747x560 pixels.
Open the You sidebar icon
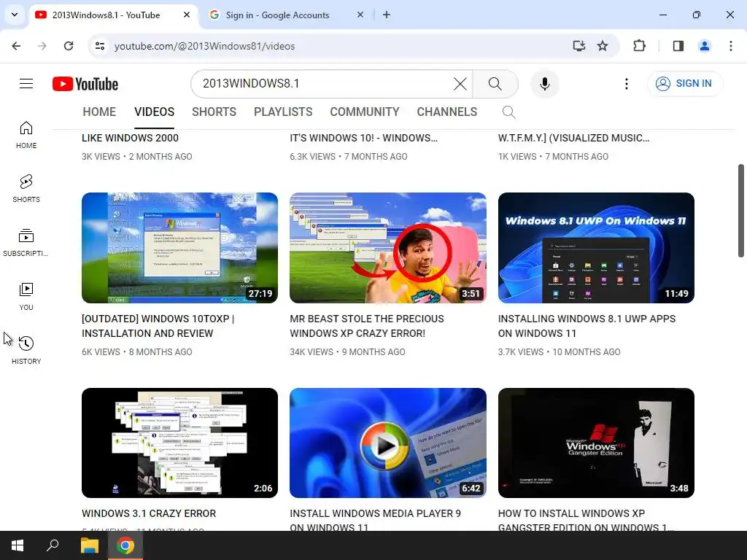(26, 297)
